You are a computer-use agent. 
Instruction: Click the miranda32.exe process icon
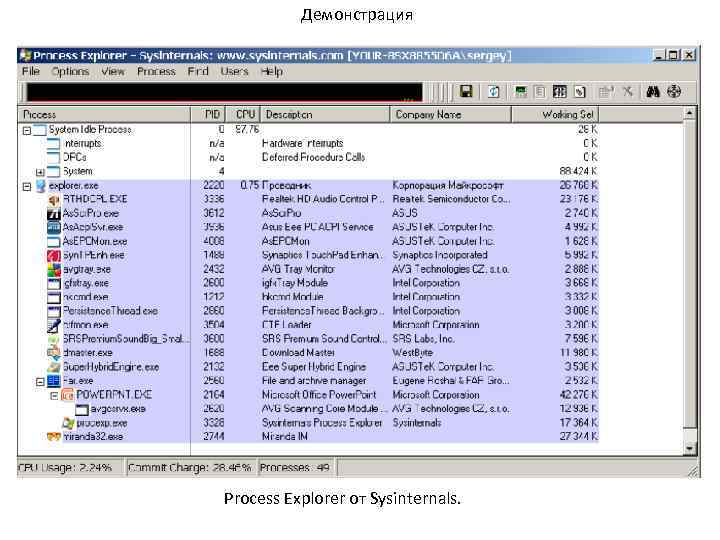(54, 437)
